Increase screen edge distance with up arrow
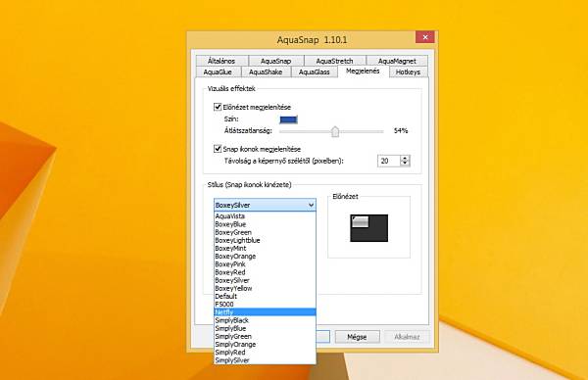588x380 pixels. click(x=405, y=158)
